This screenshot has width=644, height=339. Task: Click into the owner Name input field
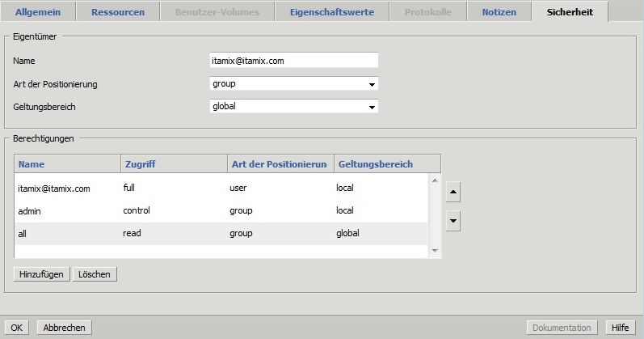pyautogui.click(x=293, y=61)
